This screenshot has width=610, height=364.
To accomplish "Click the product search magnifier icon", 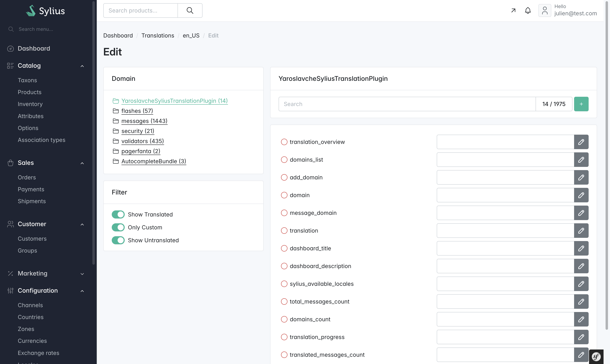I will click(190, 10).
